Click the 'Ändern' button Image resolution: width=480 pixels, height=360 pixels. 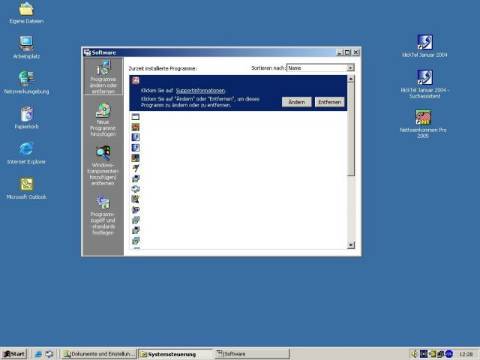[296, 102]
